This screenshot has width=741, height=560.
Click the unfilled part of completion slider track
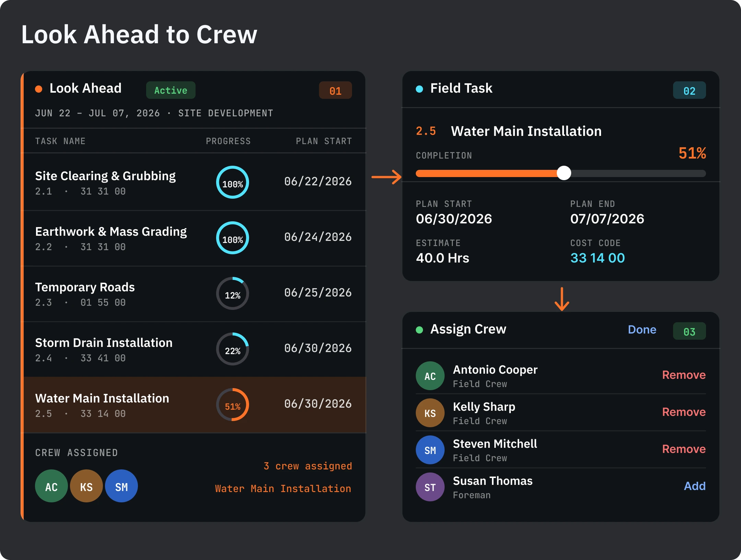pos(638,173)
